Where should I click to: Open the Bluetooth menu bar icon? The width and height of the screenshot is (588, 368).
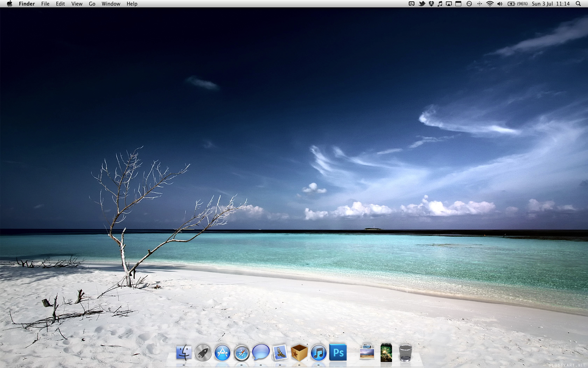479,4
